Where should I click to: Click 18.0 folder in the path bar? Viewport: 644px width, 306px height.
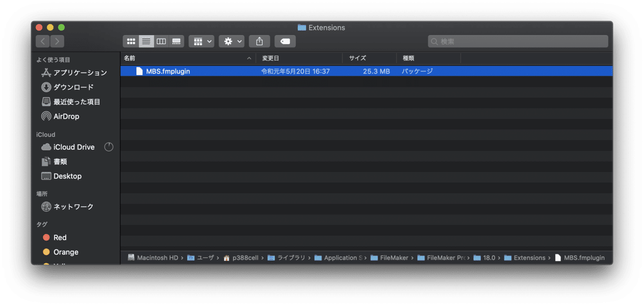click(x=484, y=258)
